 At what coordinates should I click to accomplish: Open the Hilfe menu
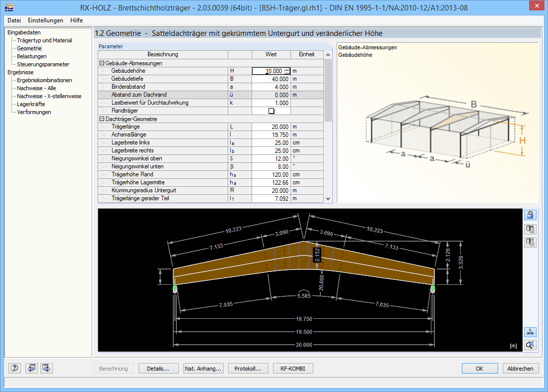tap(76, 20)
